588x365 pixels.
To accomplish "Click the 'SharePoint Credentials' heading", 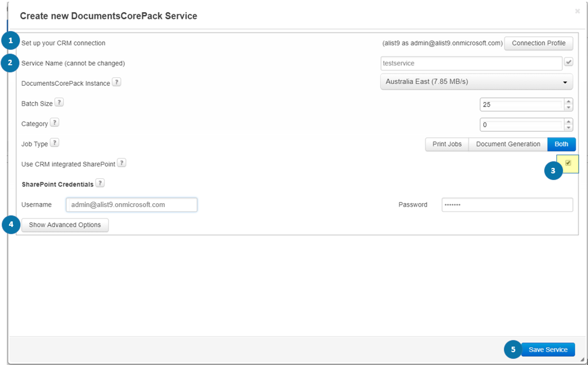I will pos(57,184).
